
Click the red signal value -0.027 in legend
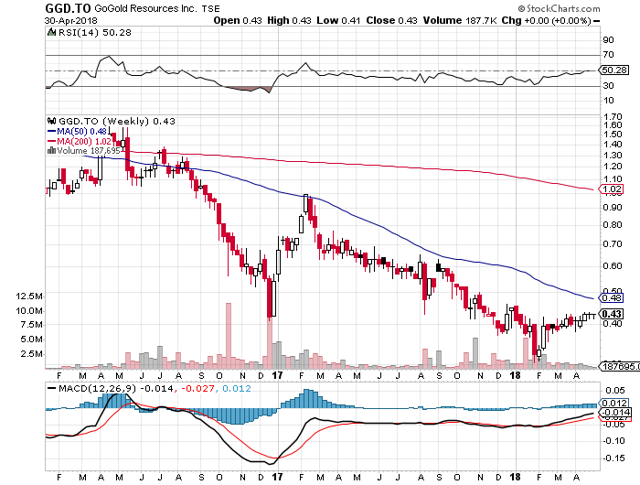[x=198, y=388]
